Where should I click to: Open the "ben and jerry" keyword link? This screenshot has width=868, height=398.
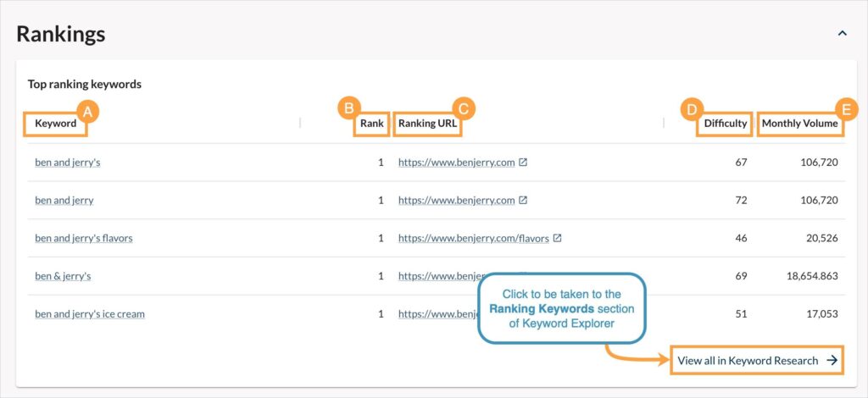point(64,200)
